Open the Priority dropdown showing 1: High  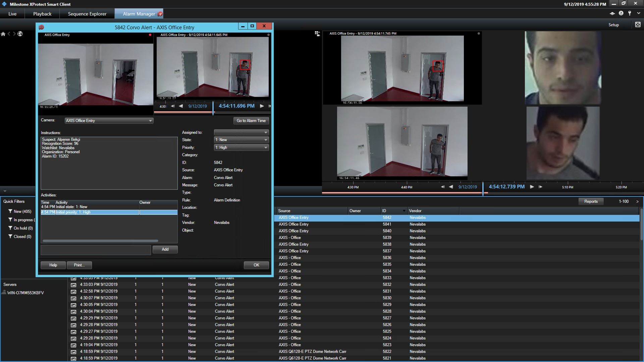241,147
